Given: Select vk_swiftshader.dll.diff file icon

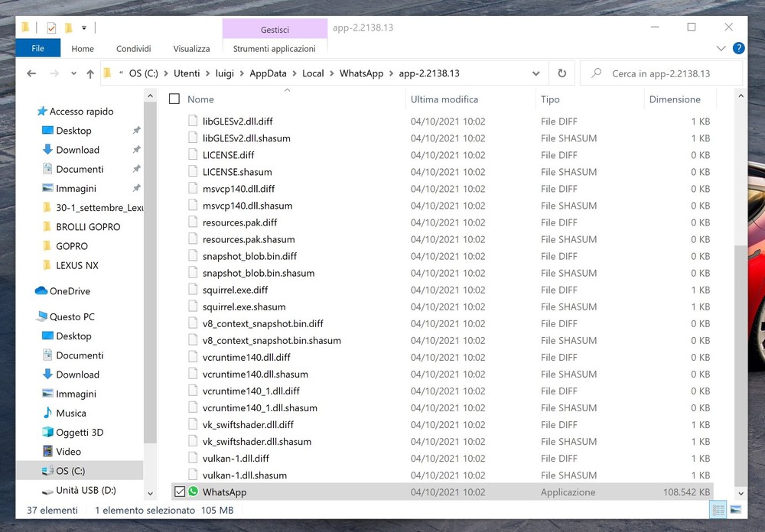Looking at the screenshot, I should 194,425.
